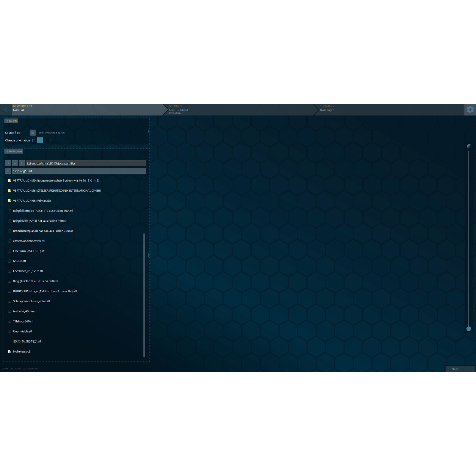This screenshot has width=476, height=476.
Task: Open application settings via the gear icon
Action: 470,109
